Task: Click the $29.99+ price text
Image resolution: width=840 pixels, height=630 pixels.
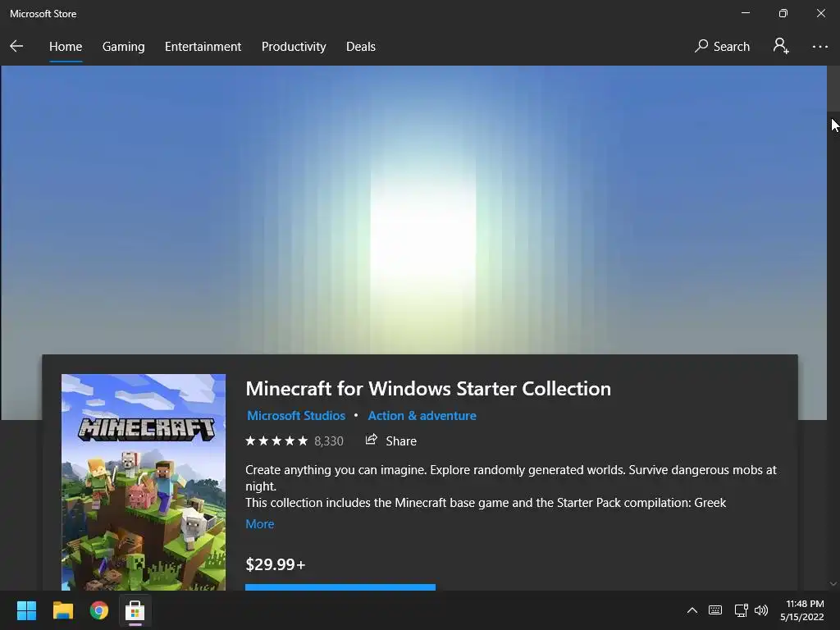Action: click(x=276, y=564)
